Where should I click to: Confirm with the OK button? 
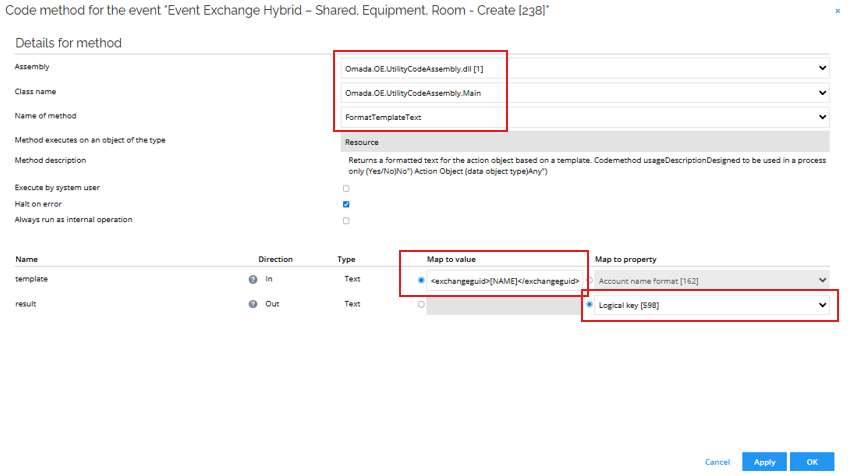[811, 462]
